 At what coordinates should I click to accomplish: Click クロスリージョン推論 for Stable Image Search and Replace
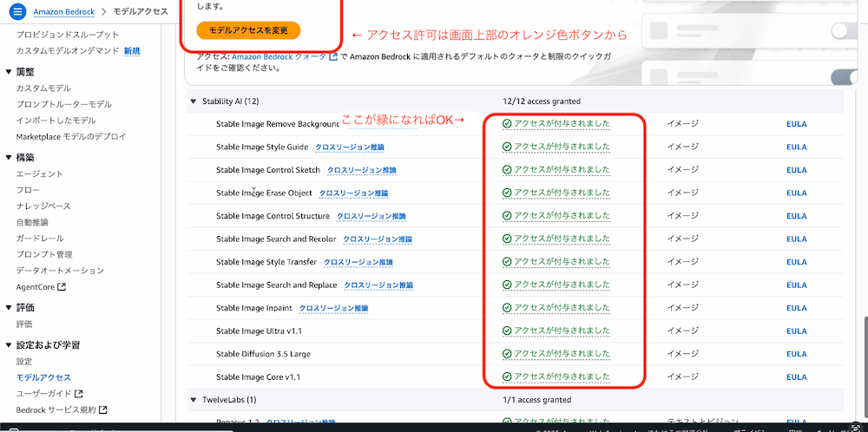(378, 285)
